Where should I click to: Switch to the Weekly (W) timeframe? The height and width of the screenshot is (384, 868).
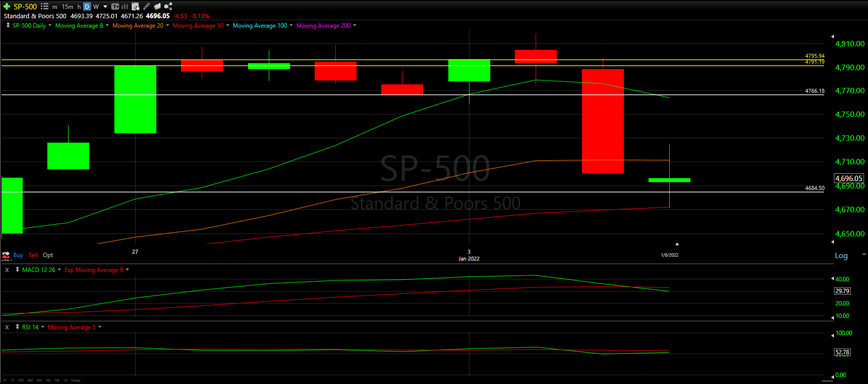pos(96,7)
